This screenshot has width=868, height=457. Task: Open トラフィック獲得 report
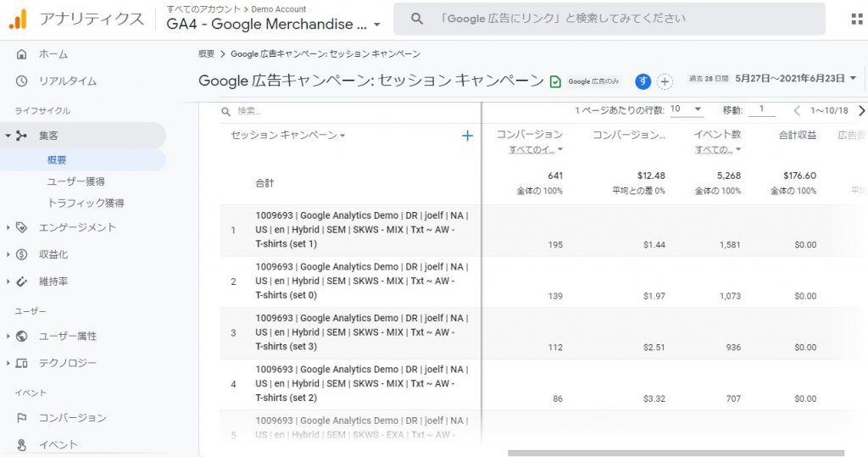(x=86, y=203)
